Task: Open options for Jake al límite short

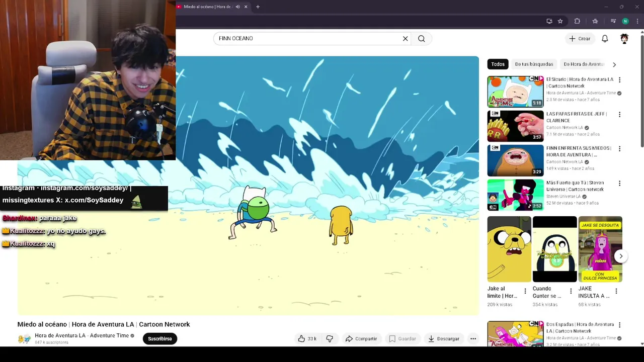Action: [525, 291]
